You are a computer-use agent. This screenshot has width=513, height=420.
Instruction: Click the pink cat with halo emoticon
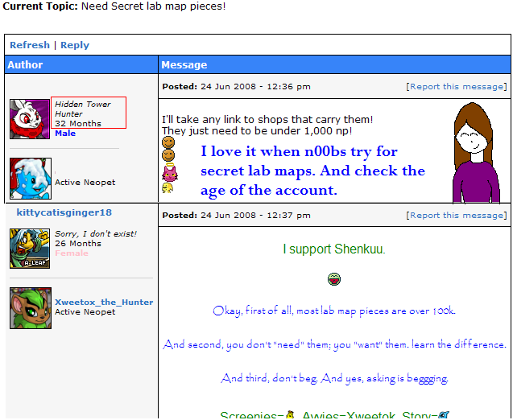coord(170,172)
